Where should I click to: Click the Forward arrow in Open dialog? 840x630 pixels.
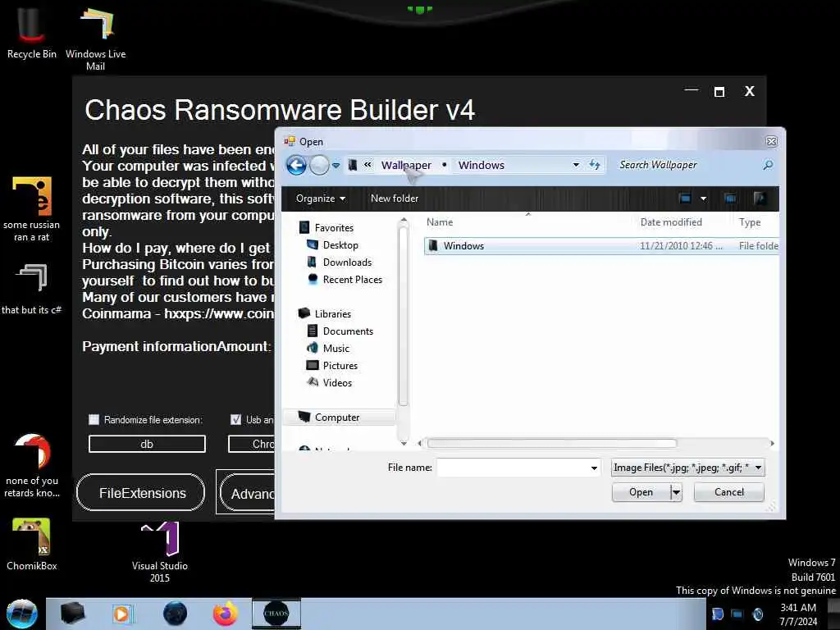click(319, 165)
